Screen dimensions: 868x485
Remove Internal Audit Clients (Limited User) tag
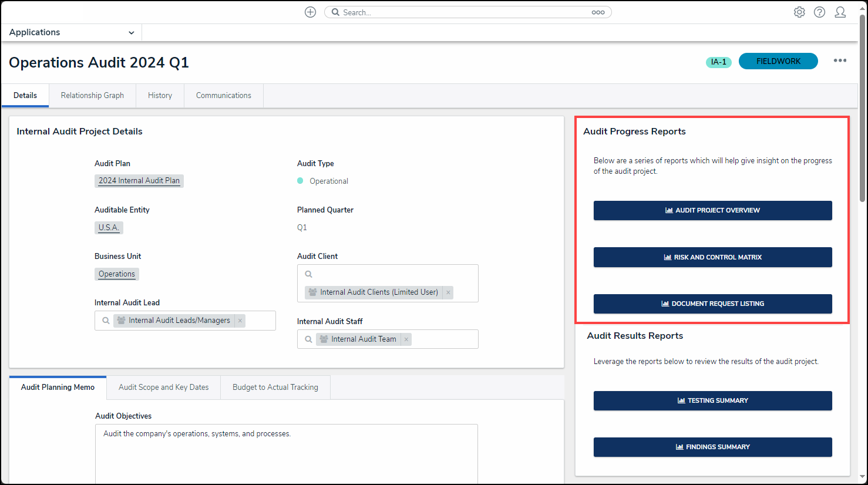pyautogui.click(x=448, y=292)
